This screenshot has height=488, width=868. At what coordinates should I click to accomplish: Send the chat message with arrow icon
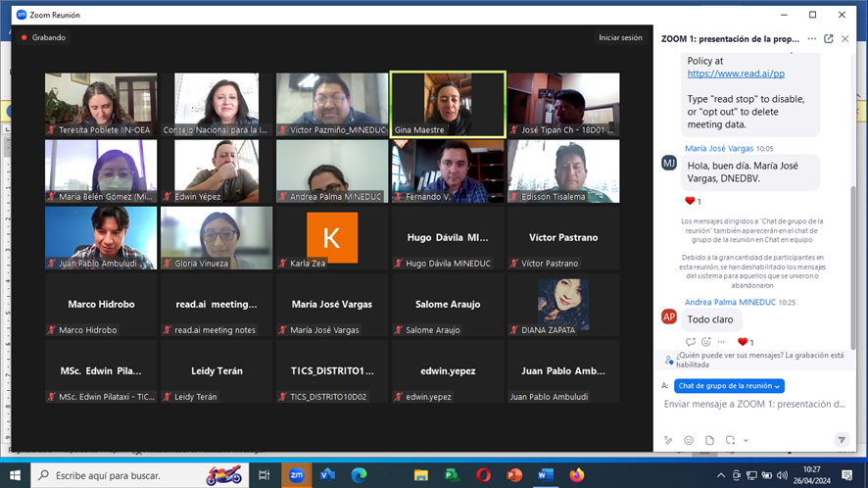click(841, 440)
